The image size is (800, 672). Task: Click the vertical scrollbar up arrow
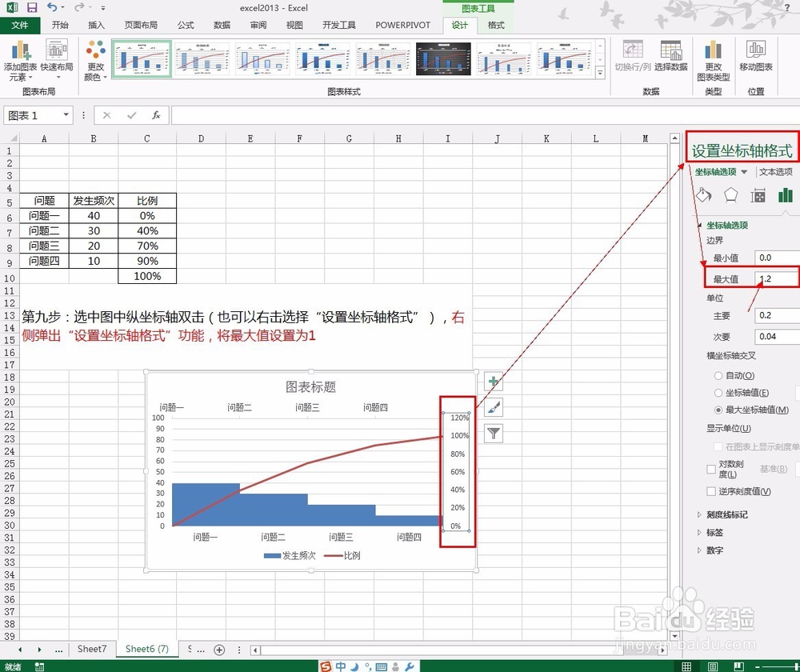pos(674,138)
